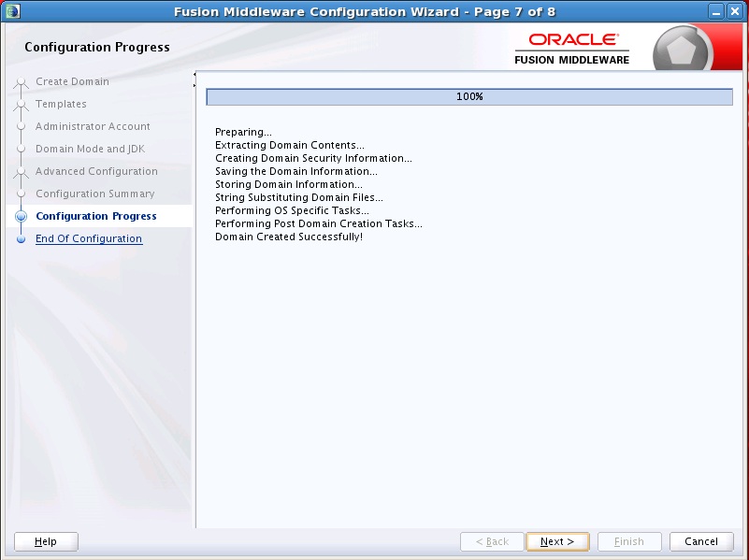Click the Configuration Summary step node icon
Image resolution: width=749 pixels, height=560 pixels.
pyautogui.click(x=21, y=194)
